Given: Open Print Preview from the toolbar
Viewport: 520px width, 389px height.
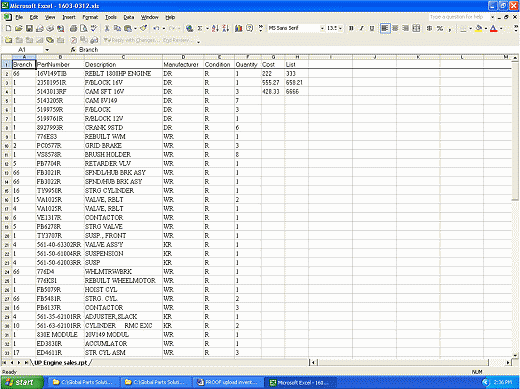Looking at the screenshot, I should tap(83, 29).
